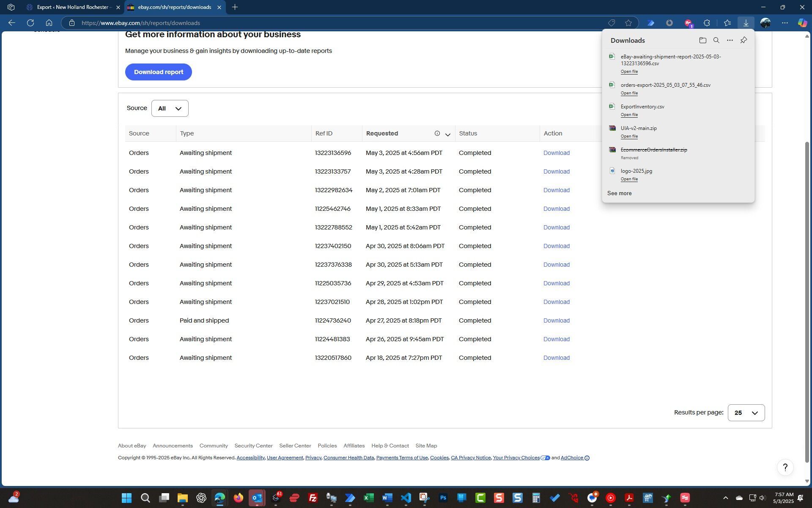Open downloads folder icon in Downloads panel
This screenshot has width=812, height=508.
pos(702,40)
